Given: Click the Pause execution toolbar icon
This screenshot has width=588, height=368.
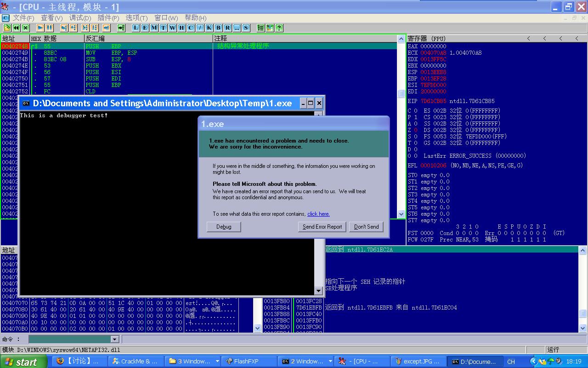Looking at the screenshot, I should tap(50, 28).
